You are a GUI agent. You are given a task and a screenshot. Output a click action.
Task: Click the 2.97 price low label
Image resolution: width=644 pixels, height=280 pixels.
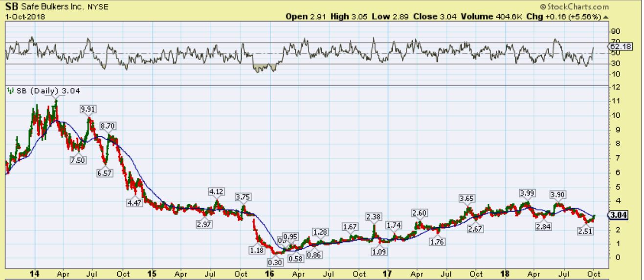(x=203, y=224)
